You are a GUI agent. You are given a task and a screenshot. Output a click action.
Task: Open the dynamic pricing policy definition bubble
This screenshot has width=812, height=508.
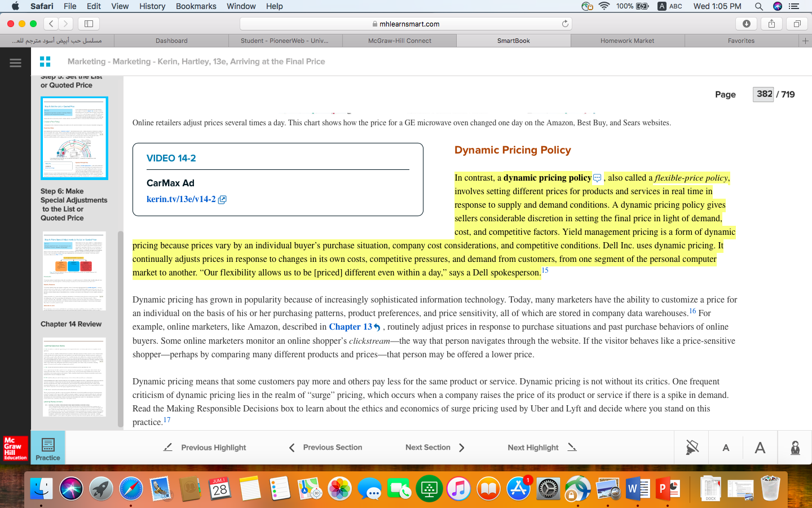click(x=597, y=178)
